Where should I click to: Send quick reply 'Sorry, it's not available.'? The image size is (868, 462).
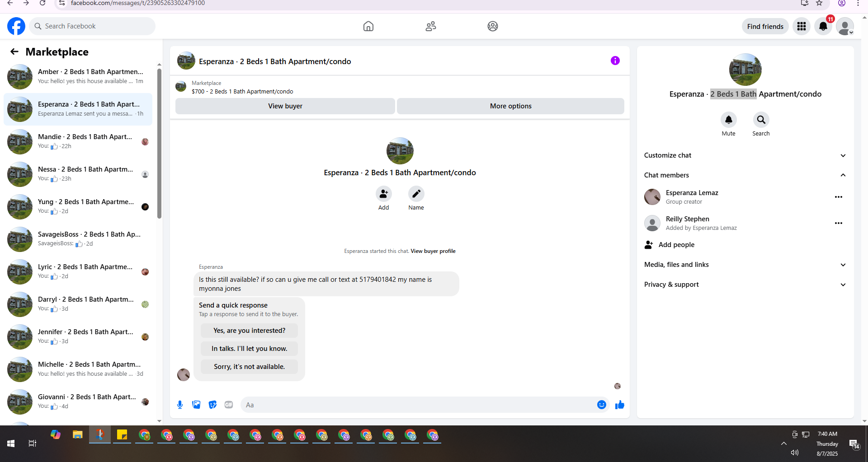point(249,367)
